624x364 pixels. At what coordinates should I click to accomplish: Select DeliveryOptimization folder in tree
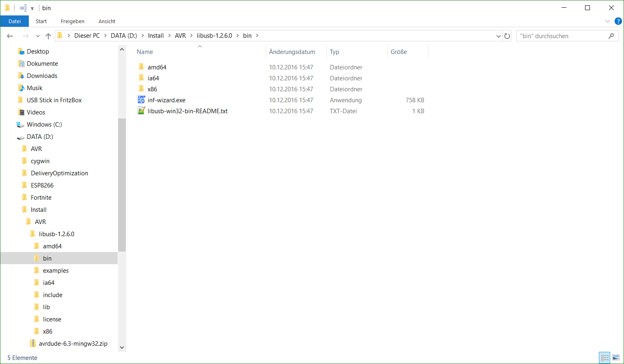click(x=59, y=173)
